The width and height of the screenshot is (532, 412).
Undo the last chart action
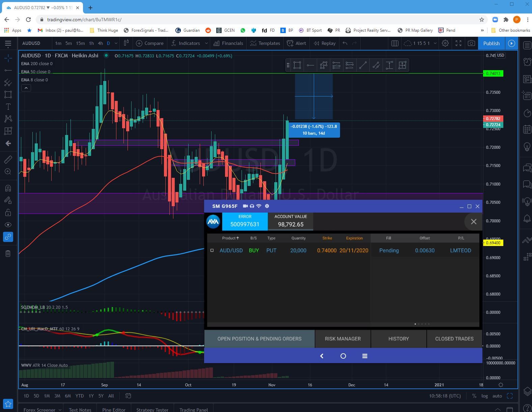point(345,43)
